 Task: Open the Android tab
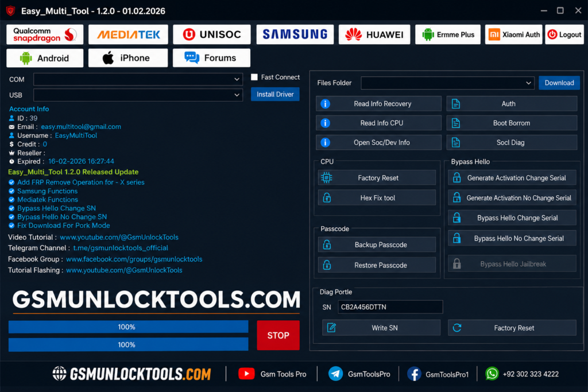[x=45, y=58]
